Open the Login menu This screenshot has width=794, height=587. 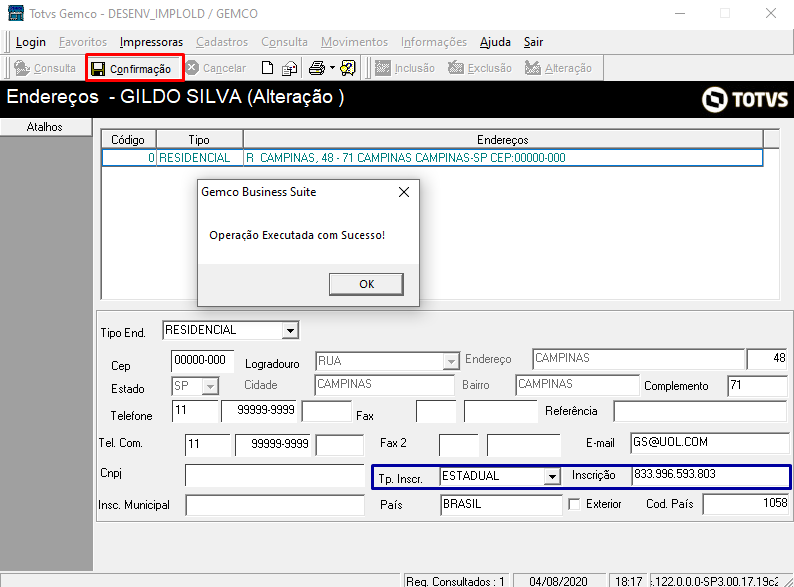(31, 42)
